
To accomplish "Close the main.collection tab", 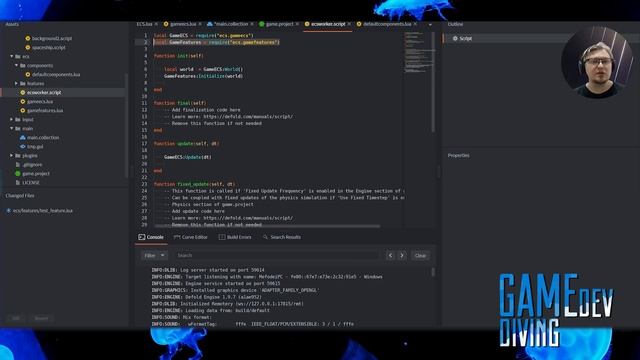I will click(x=252, y=24).
